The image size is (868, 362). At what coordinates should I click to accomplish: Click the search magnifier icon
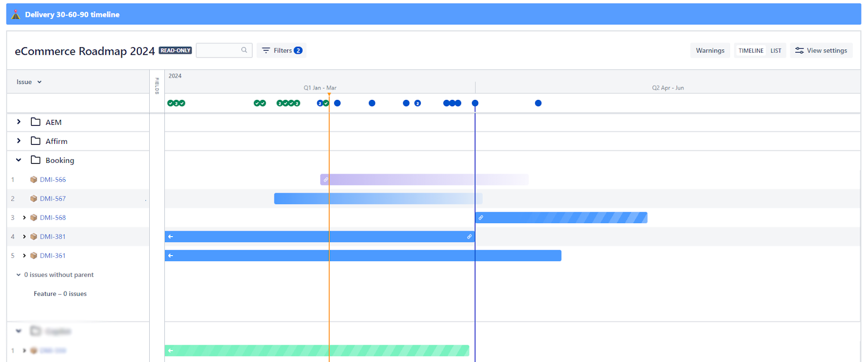click(244, 50)
